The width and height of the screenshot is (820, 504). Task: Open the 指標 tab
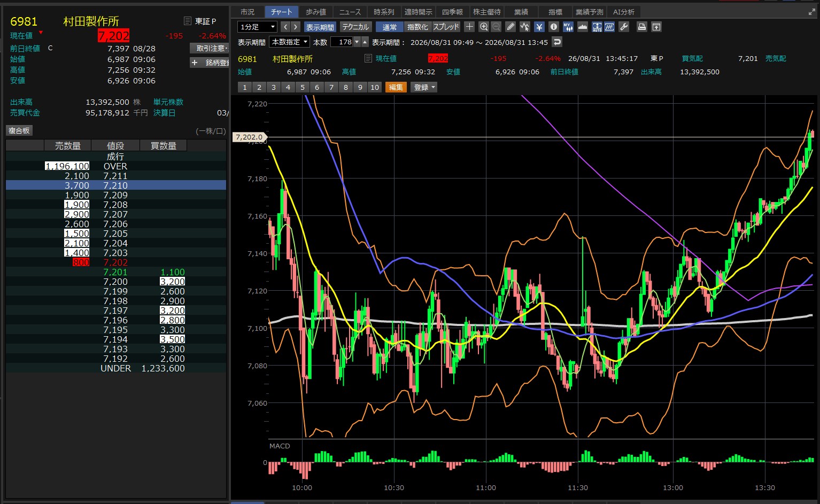tap(555, 12)
